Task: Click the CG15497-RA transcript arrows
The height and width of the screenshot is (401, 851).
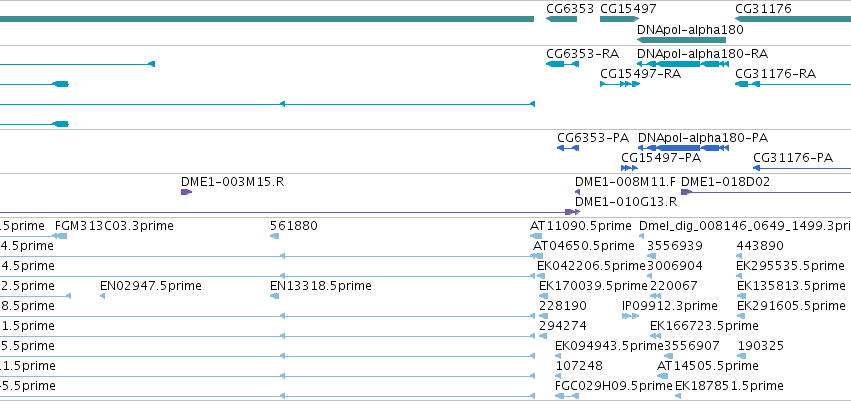Action: (x=620, y=84)
